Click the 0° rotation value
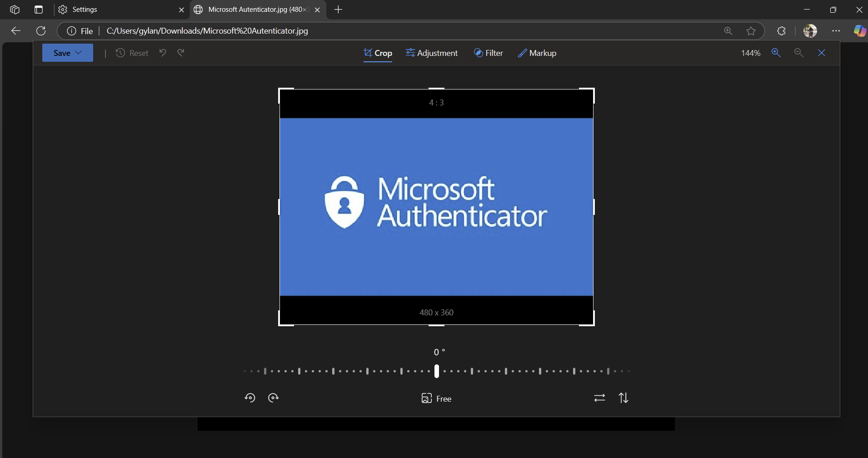868x458 pixels. (x=439, y=352)
